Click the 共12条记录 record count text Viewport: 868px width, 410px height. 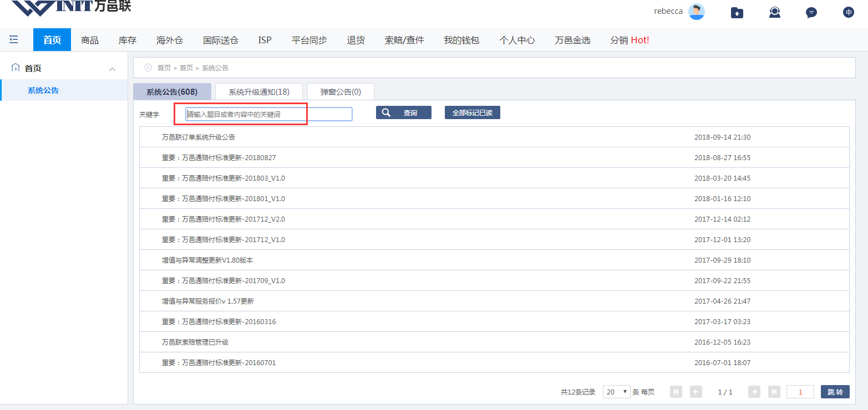point(578,392)
